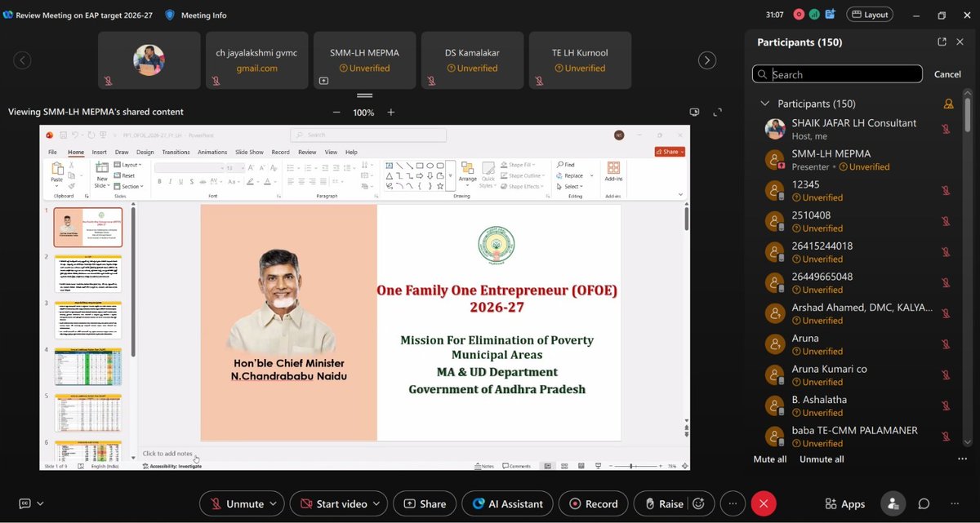Toggle mute indicator next to SHAIK JAFAR

point(945,128)
